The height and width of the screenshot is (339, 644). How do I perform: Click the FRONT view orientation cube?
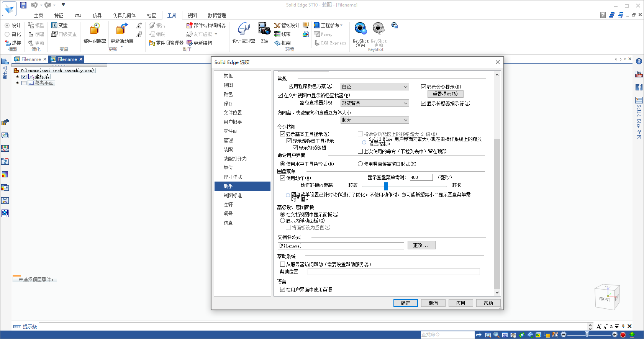coord(606,298)
